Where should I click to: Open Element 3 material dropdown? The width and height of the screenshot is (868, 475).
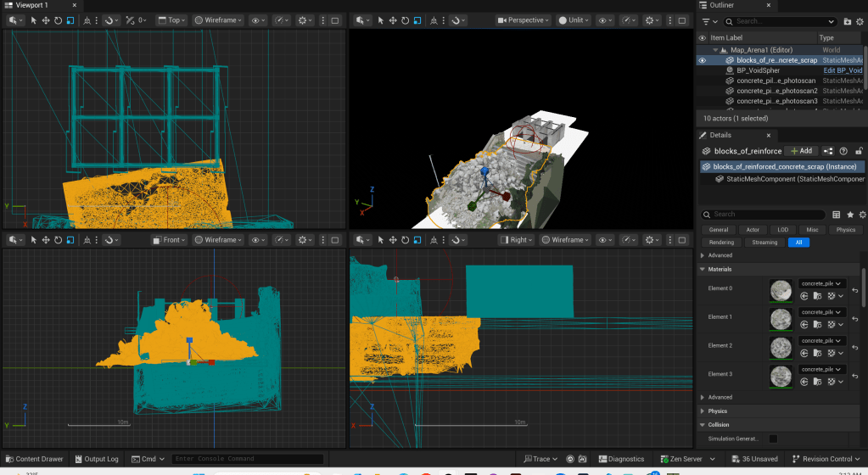(x=822, y=370)
